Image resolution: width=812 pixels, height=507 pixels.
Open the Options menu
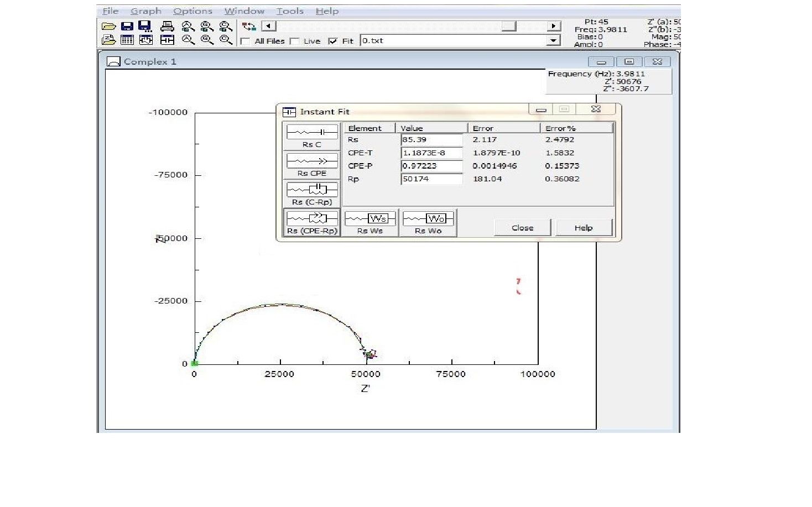pyautogui.click(x=192, y=11)
